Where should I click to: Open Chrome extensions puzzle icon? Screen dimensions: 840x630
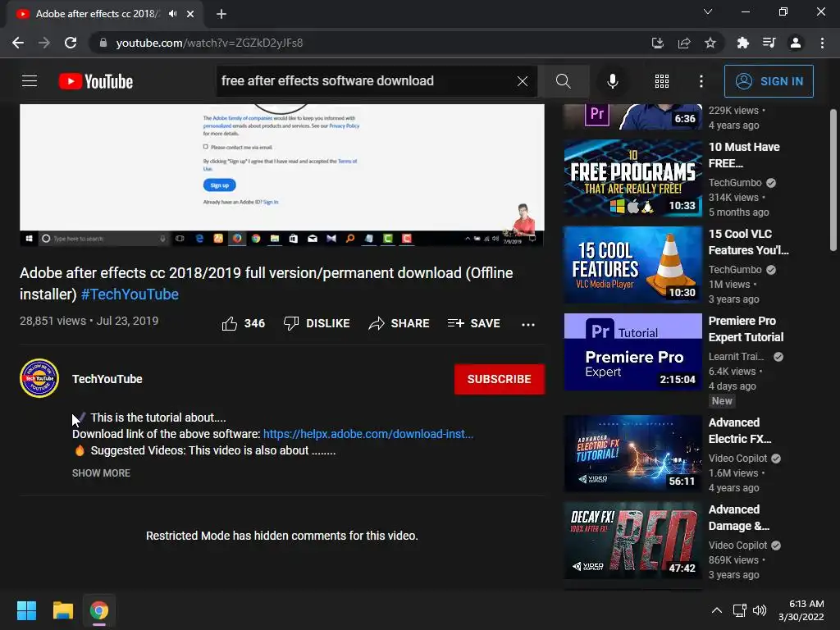(742, 43)
